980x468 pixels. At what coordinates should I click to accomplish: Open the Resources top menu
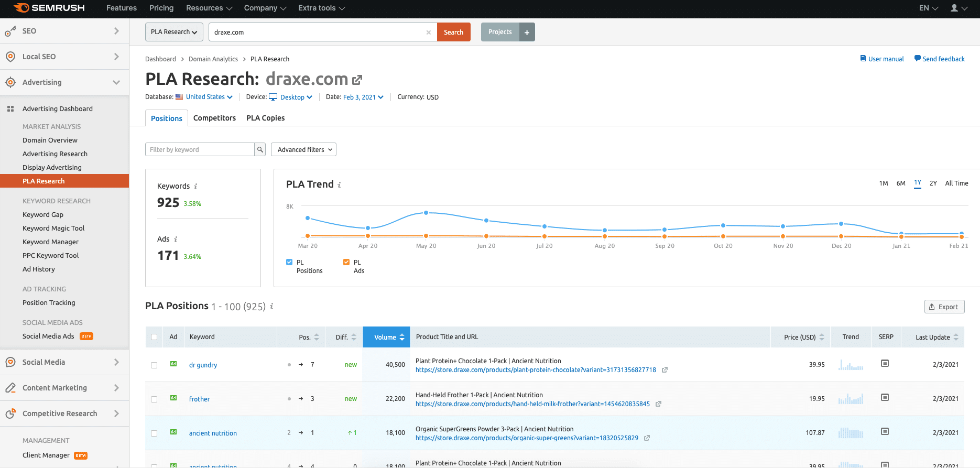coord(210,8)
